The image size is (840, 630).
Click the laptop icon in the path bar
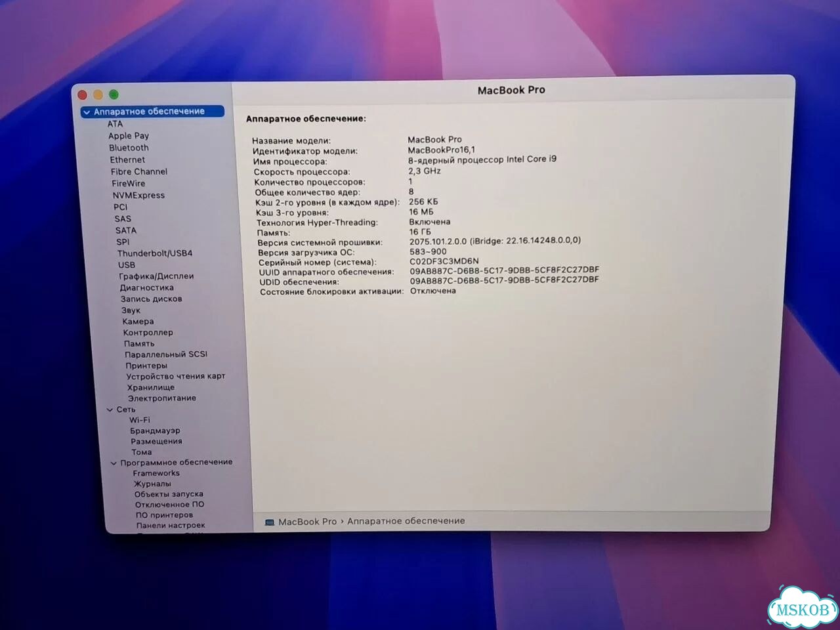(x=269, y=522)
